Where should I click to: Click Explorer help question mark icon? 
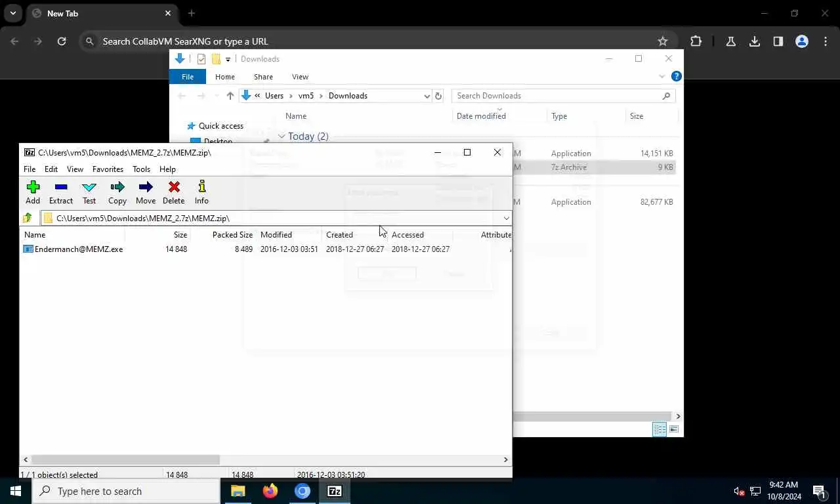tap(677, 76)
